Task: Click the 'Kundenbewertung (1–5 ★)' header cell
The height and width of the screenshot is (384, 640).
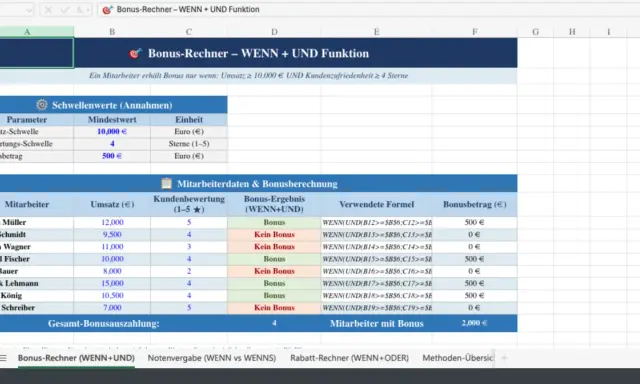Action: [189, 204]
